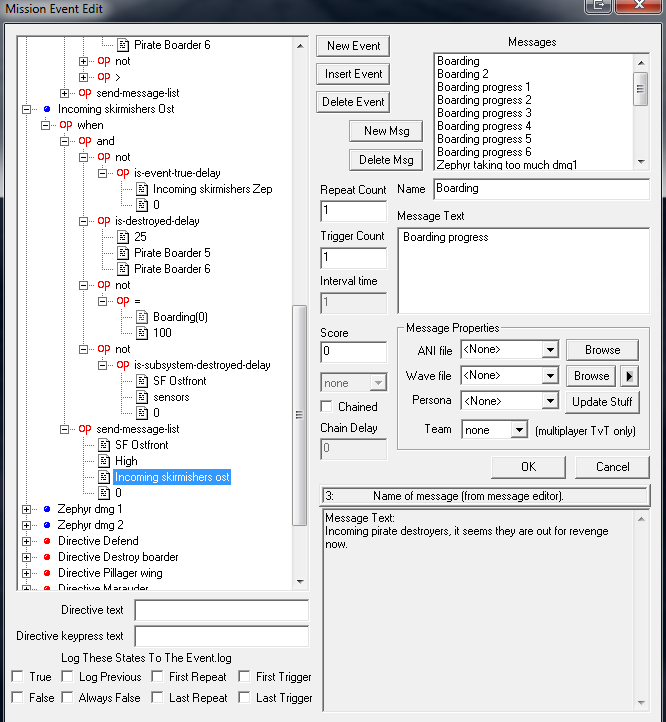Click the data icon beside High
Screen dimensions: 666x722
(x=104, y=461)
